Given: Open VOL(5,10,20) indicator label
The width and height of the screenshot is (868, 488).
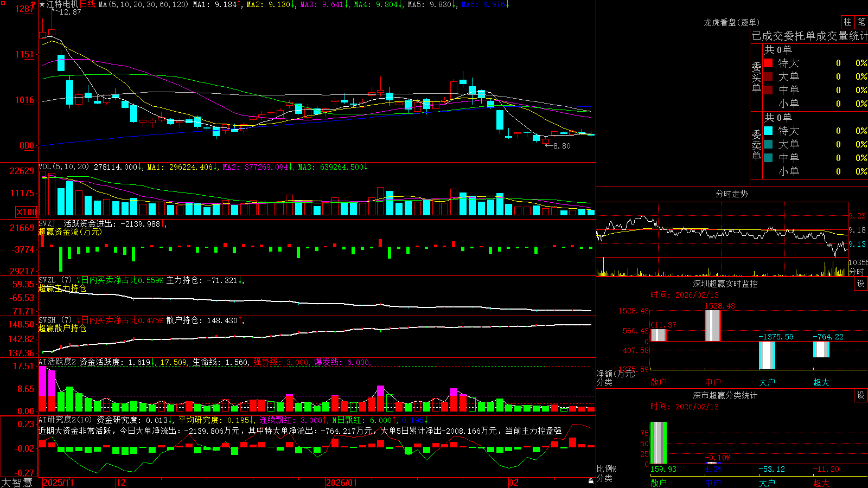Looking at the screenshot, I should tap(63, 167).
